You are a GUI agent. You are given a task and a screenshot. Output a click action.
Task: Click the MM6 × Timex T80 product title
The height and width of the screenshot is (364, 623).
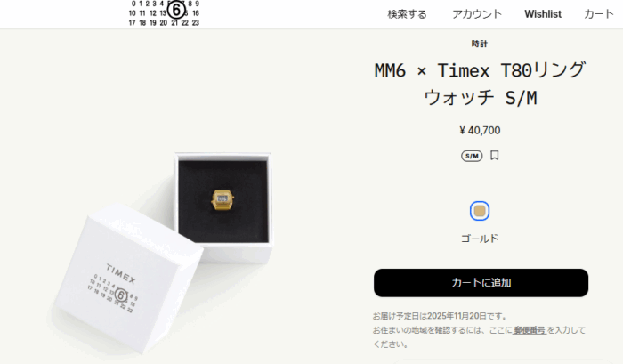click(x=480, y=84)
